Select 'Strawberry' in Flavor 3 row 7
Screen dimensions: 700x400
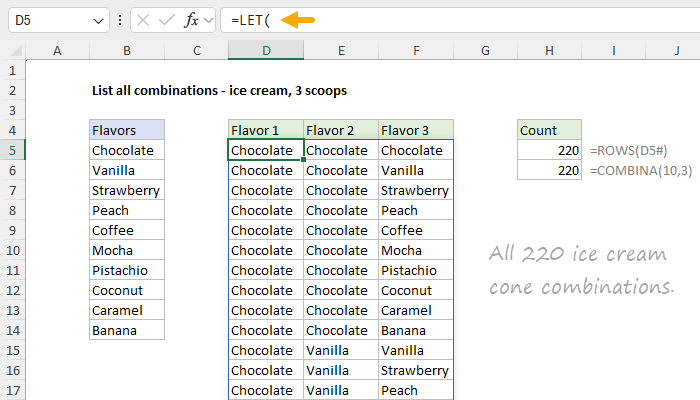click(416, 191)
